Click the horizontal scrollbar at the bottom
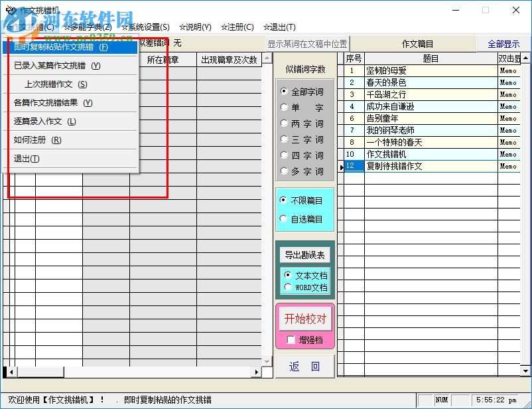The height and width of the screenshot is (409, 532). 133,374
